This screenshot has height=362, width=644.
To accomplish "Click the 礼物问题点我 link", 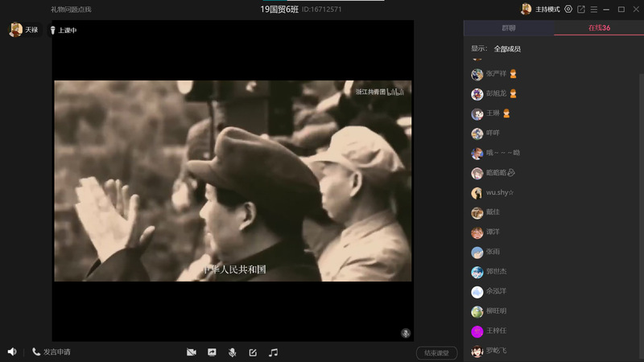I will (71, 9).
